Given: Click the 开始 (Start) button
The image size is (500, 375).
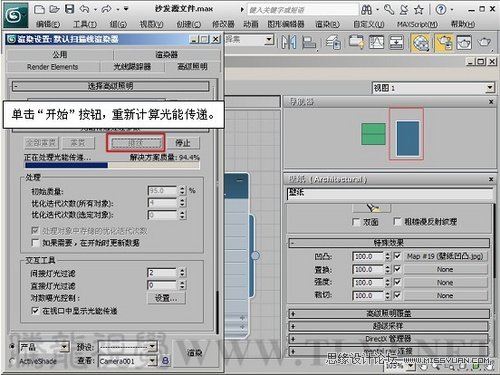Looking at the screenshot, I should [136, 143].
